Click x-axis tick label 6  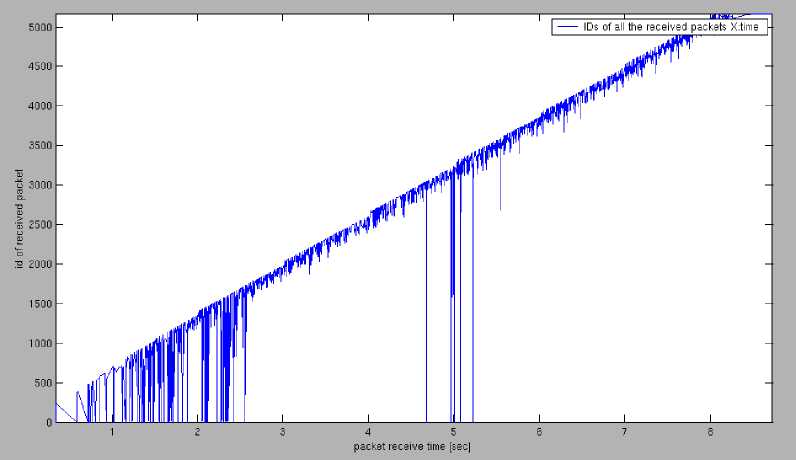coord(539,432)
